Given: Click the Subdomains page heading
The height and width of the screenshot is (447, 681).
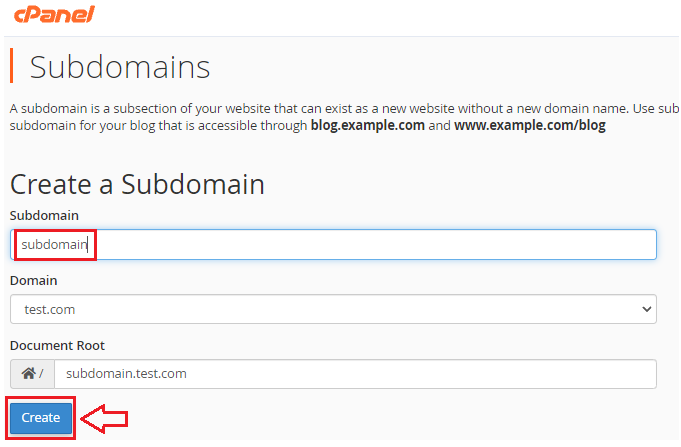Looking at the screenshot, I should 120,67.
